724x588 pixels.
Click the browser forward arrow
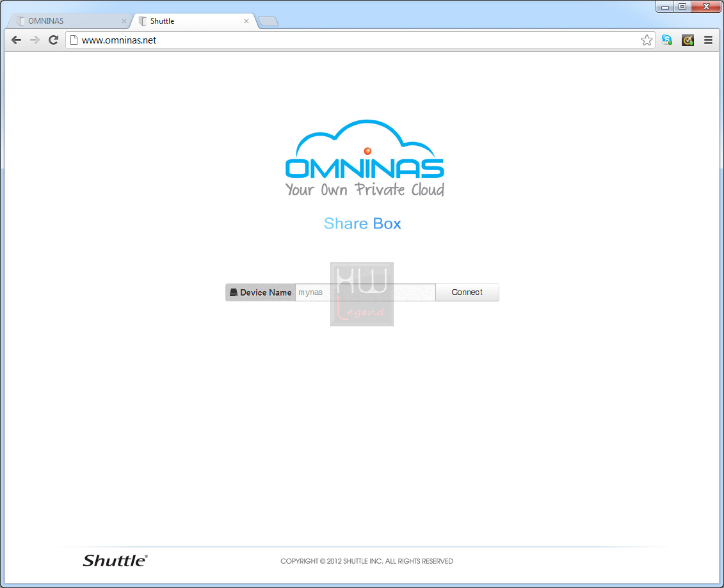pos(35,40)
